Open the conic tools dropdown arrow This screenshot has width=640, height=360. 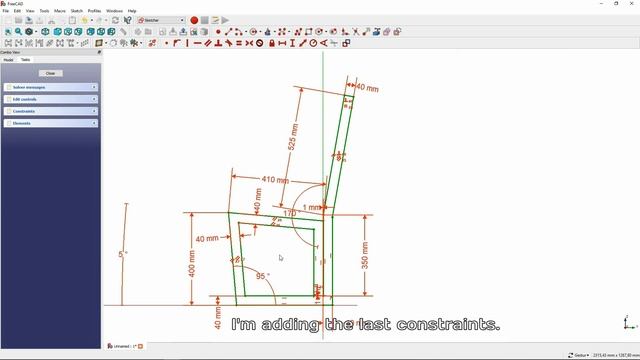tap(275, 31)
